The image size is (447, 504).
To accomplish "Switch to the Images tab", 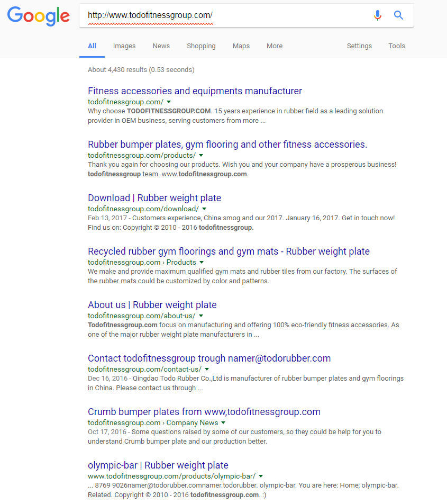I will pyautogui.click(x=124, y=46).
